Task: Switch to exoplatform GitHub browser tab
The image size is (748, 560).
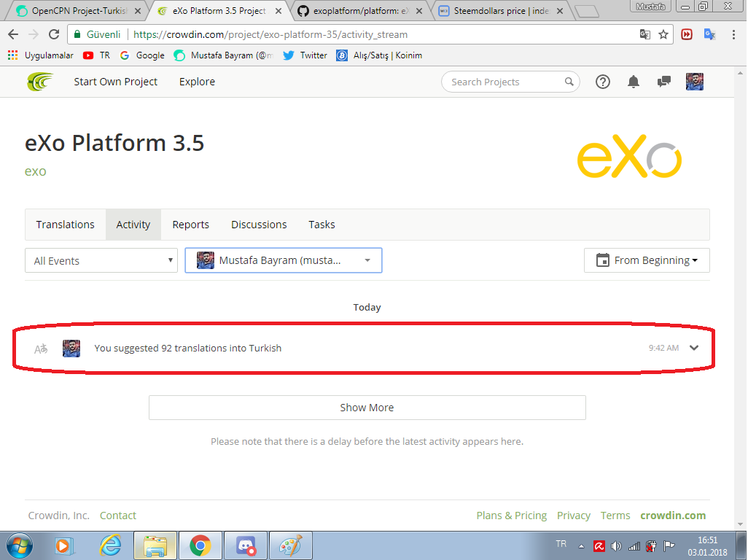Action: 360,10
